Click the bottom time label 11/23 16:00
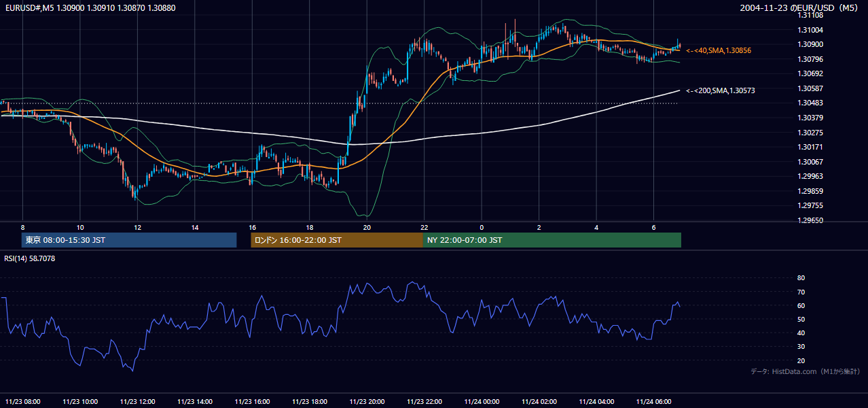 click(252, 402)
